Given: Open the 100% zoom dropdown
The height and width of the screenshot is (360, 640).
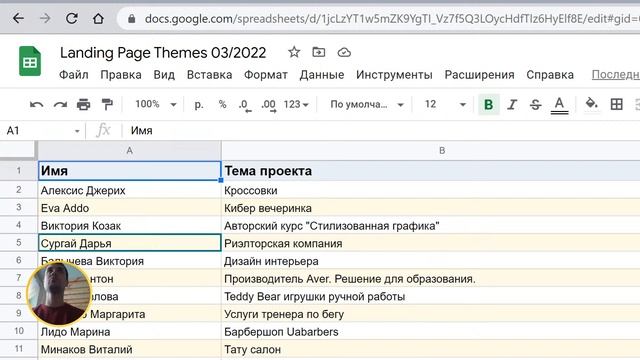Looking at the screenshot, I should (x=156, y=104).
